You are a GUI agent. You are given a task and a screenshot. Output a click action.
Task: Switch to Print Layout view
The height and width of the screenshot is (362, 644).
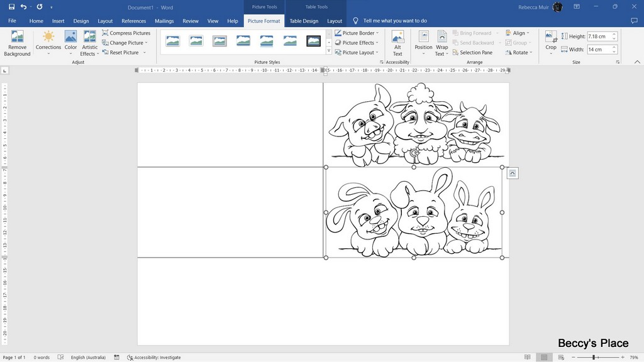[x=544, y=358]
